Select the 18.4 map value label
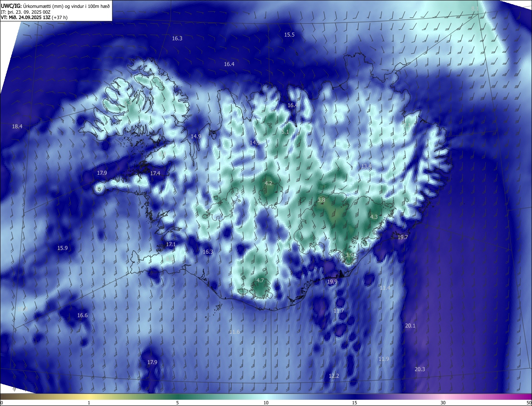 click(x=17, y=126)
